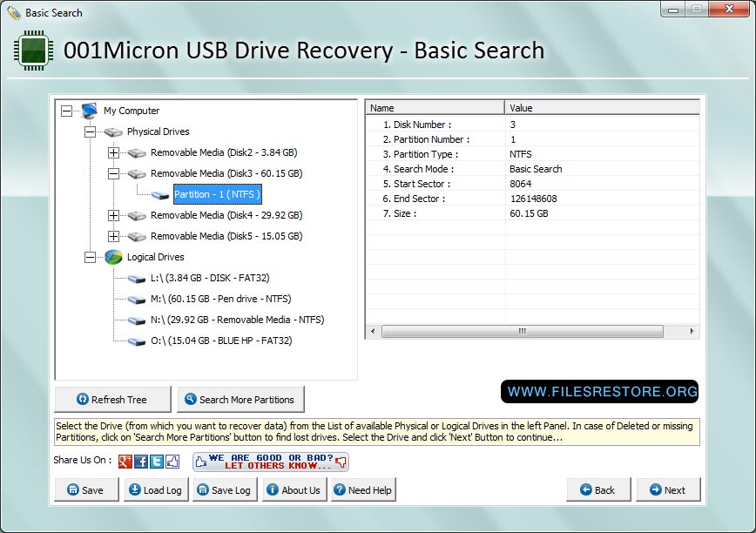
Task: Select L:\ (3.84 GB - DISK - FAT32)
Action: tap(210, 278)
